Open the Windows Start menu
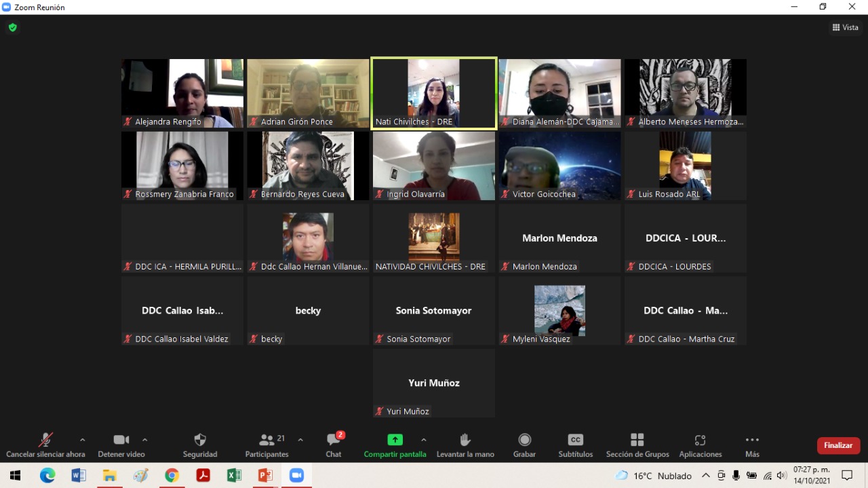Image resolution: width=868 pixels, height=488 pixels. pos(15,476)
